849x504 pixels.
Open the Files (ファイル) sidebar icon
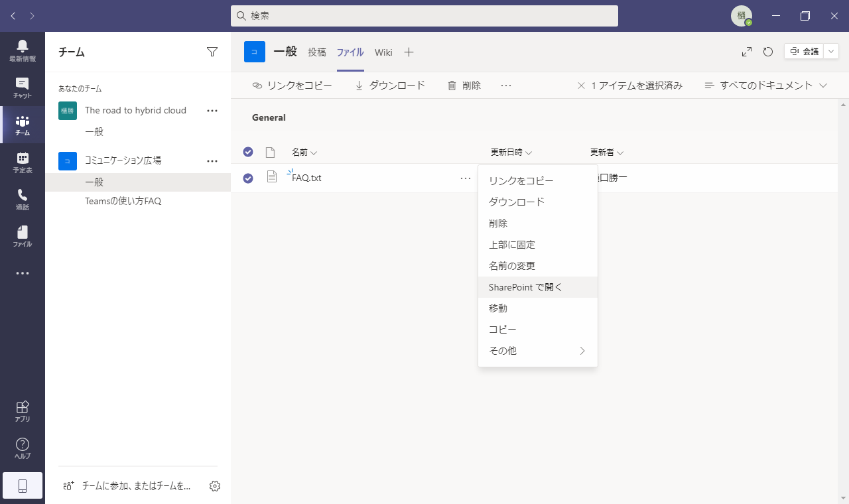pyautogui.click(x=23, y=236)
